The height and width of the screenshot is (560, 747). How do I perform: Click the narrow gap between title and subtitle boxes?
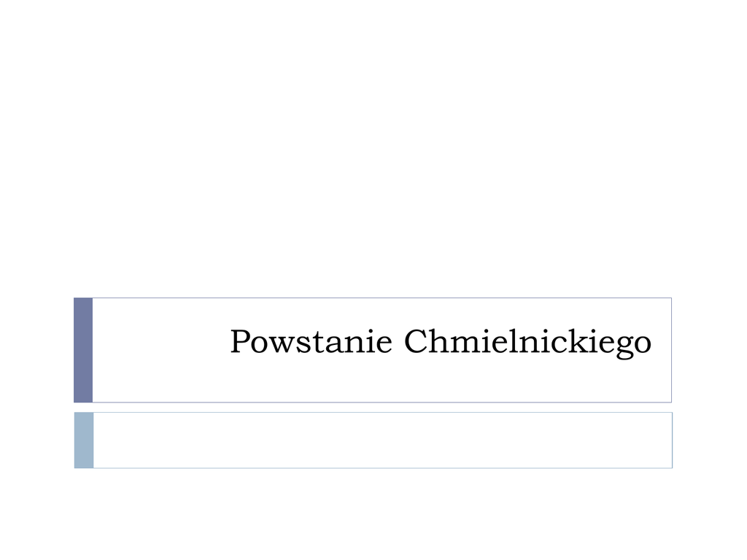(373, 407)
